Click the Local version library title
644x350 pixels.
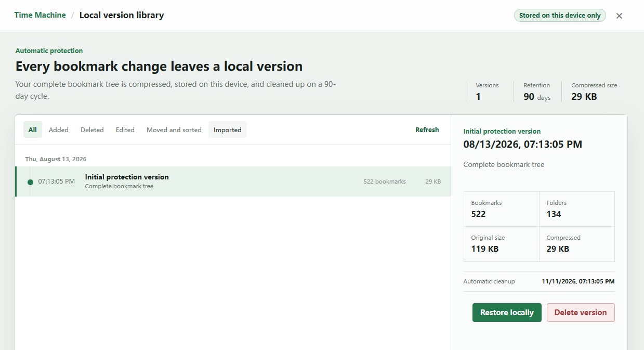tap(122, 15)
